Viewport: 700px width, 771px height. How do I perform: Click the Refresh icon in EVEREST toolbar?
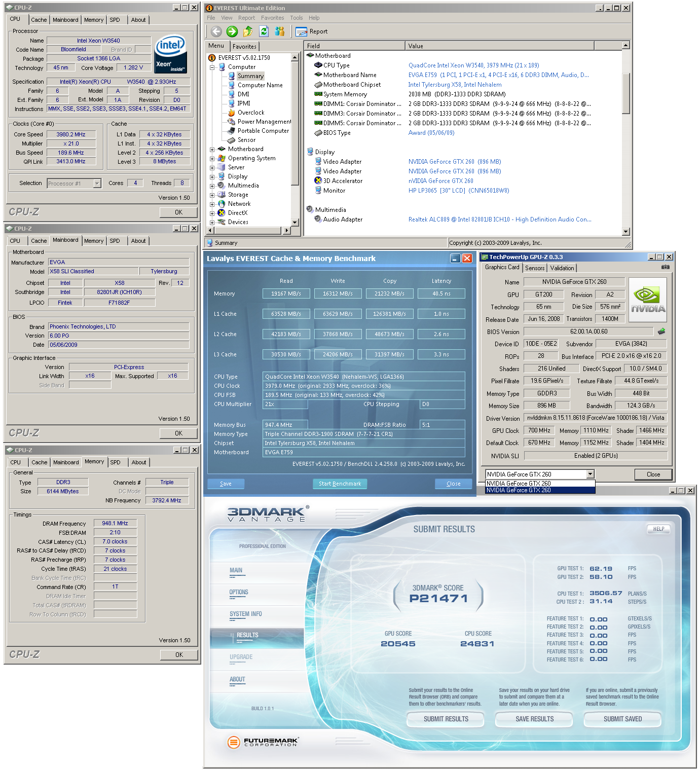tap(264, 31)
